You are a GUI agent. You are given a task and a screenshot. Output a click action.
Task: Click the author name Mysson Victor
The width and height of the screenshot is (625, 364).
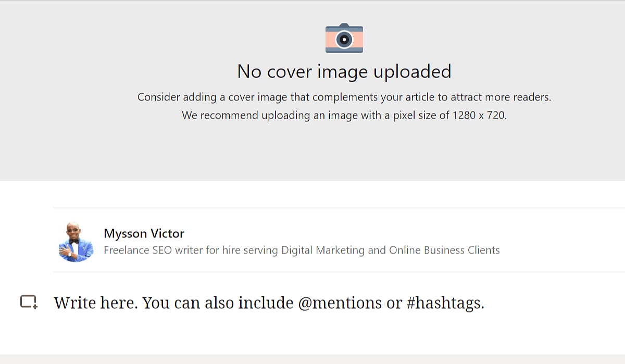pyautogui.click(x=144, y=233)
